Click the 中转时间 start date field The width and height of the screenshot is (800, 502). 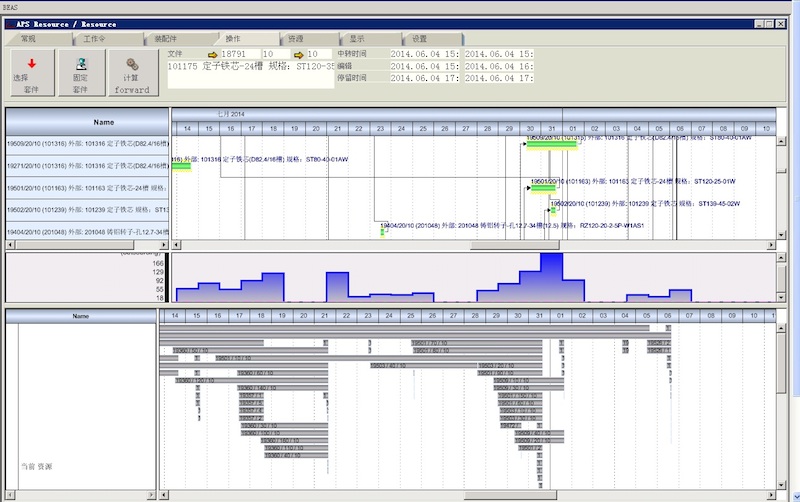click(x=426, y=53)
